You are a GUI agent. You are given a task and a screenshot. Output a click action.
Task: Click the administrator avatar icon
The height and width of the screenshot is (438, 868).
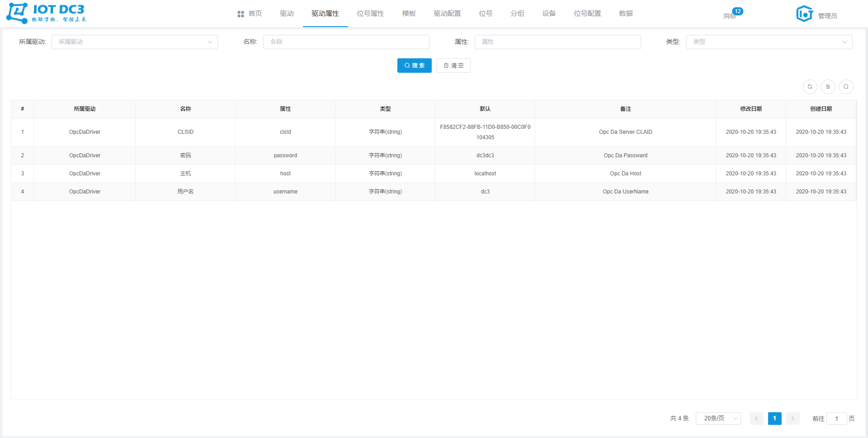coord(804,14)
